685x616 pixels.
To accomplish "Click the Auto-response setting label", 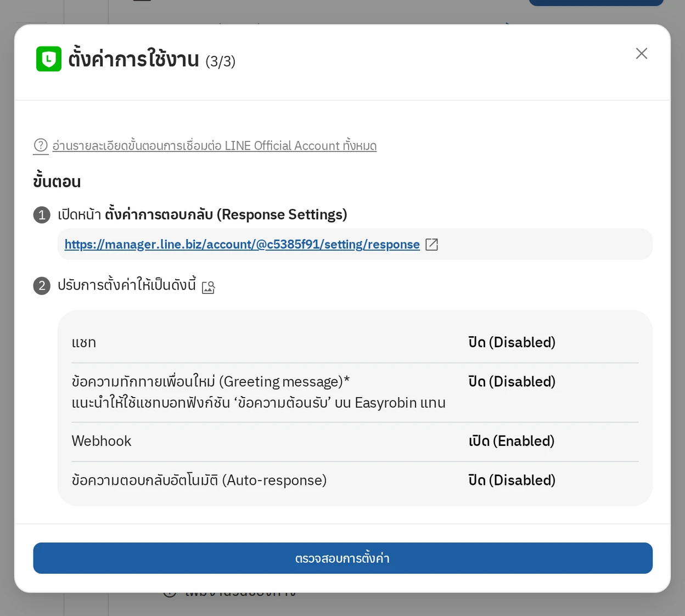I will pyautogui.click(x=199, y=480).
